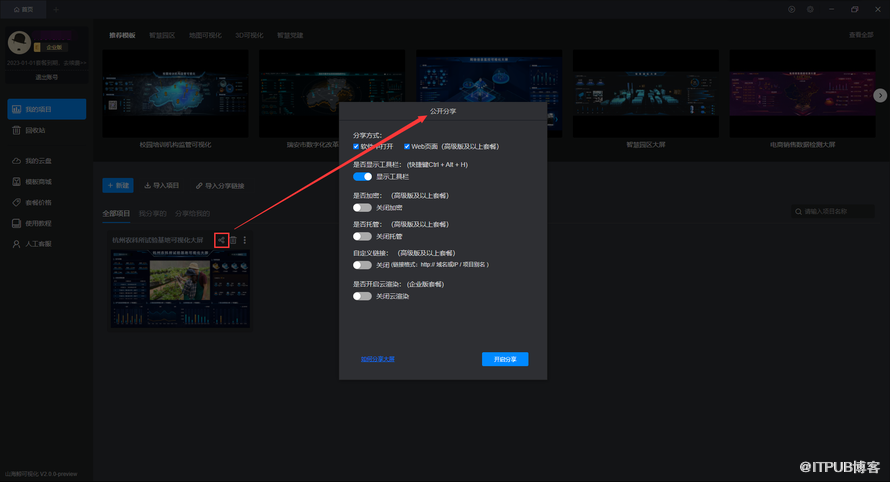The height and width of the screenshot is (482, 890).
Task: Enable the 关闭云渲染 cloud rendering toggle
Action: 362,296
